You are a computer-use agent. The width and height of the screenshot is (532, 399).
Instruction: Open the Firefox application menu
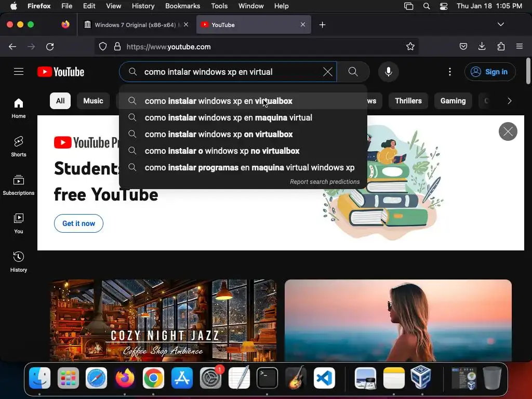pos(520,46)
